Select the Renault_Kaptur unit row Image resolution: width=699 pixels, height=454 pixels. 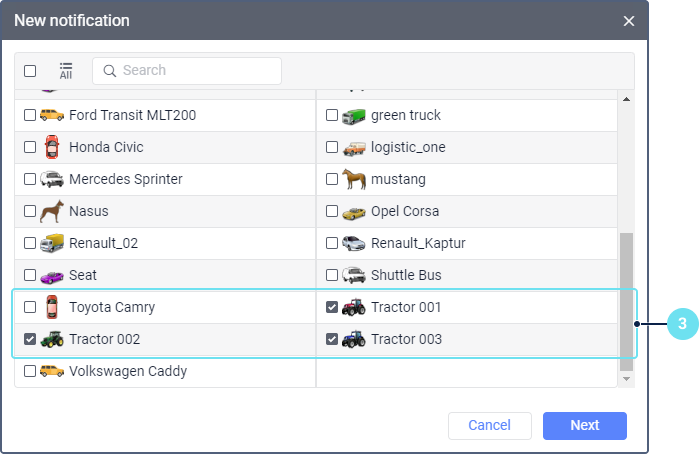click(x=418, y=243)
